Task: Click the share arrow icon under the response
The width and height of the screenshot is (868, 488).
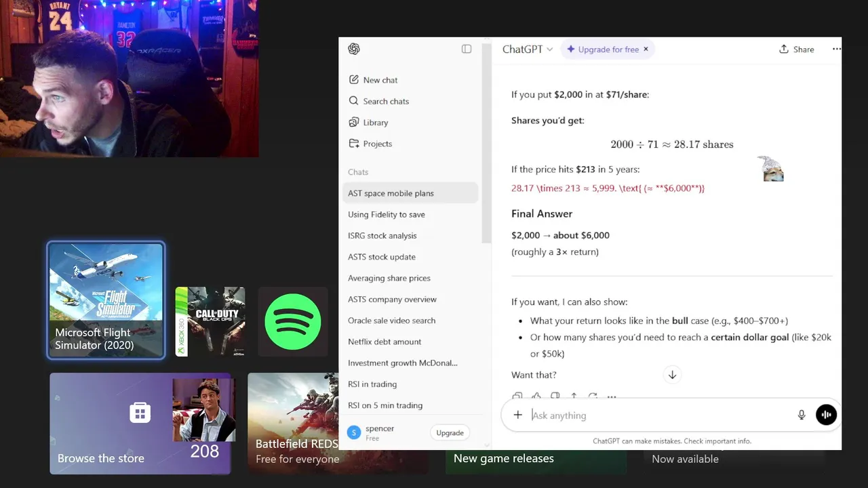Action: point(574,396)
